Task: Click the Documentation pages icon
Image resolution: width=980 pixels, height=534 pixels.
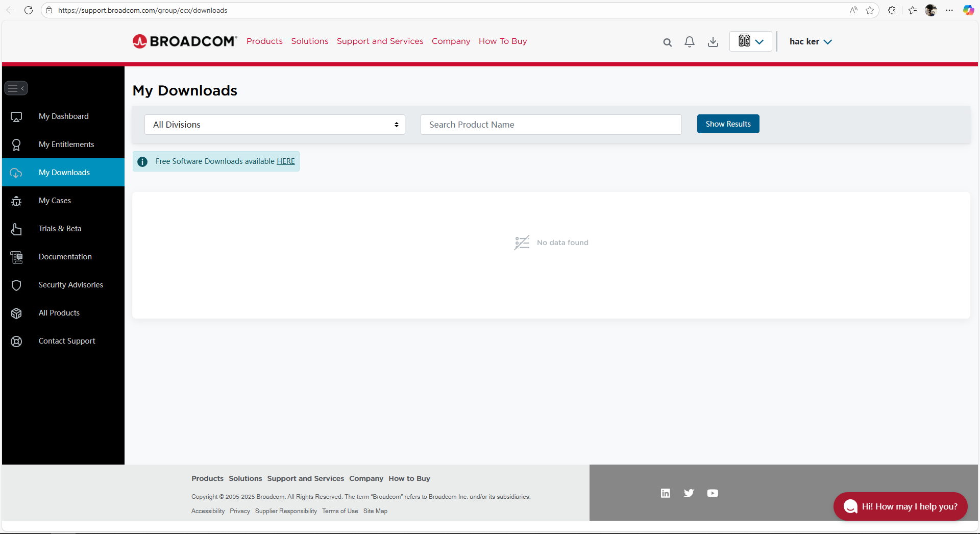Action: point(16,257)
